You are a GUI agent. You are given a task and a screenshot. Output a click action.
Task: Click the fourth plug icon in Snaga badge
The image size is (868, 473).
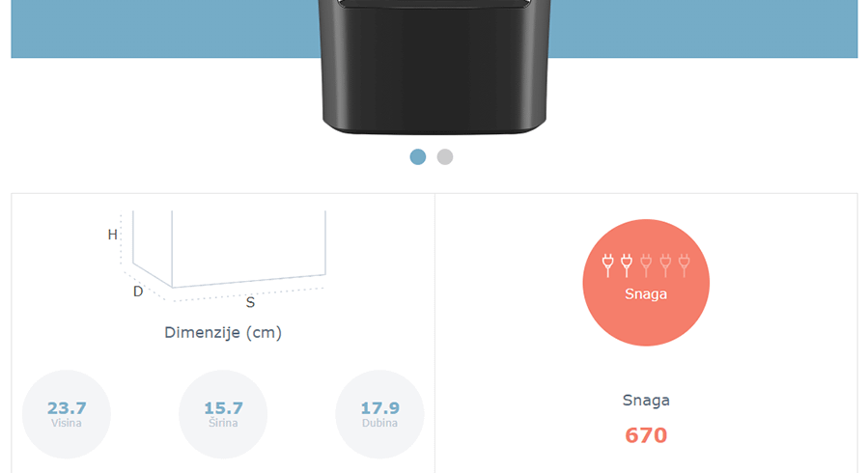pyautogui.click(x=665, y=264)
